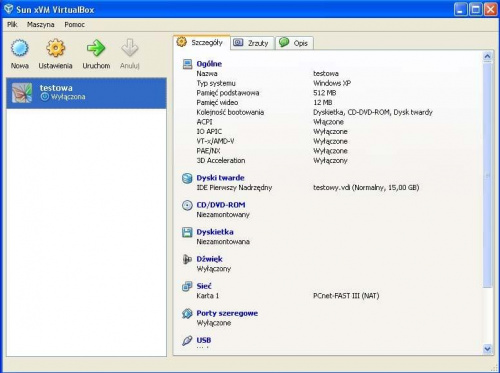Click the Windows XP icon of testowa
The height and width of the screenshot is (373, 500).
[x=22, y=93]
